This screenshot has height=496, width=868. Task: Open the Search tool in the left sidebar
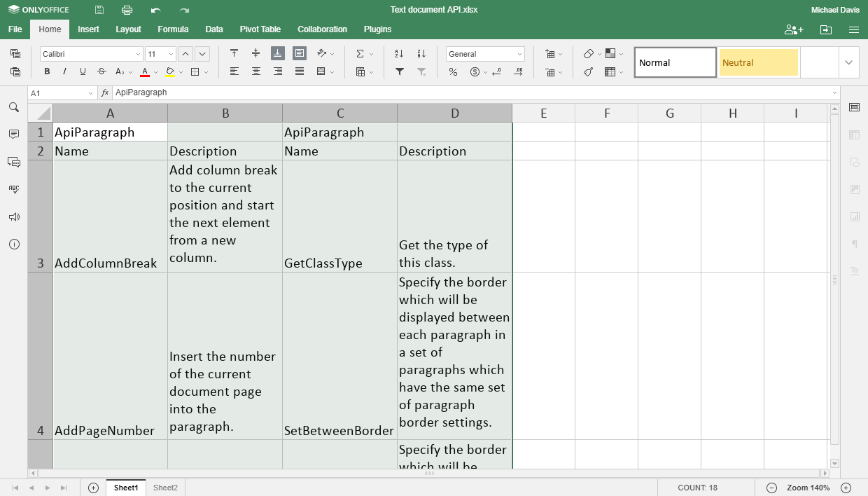(14, 107)
